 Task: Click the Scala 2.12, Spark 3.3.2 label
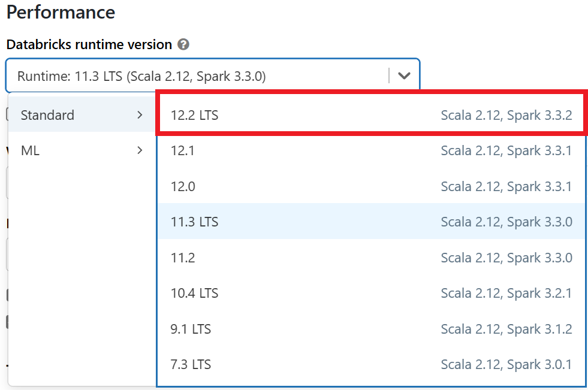click(506, 115)
